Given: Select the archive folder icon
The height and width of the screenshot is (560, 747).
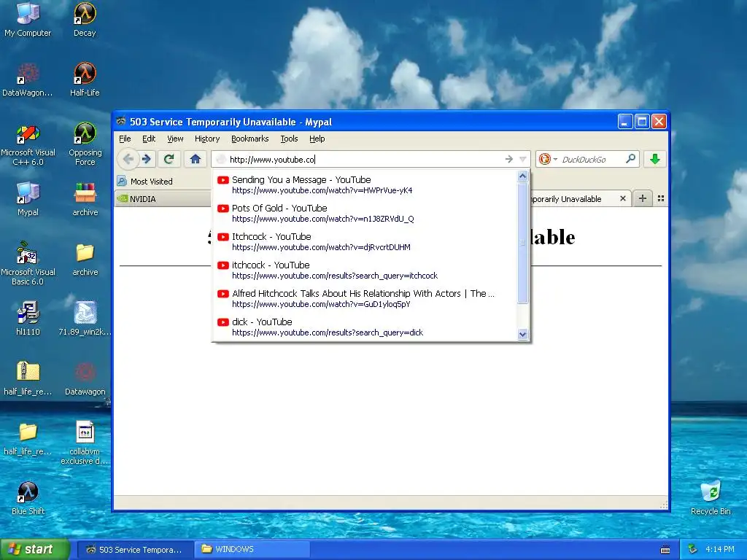Looking at the screenshot, I should click(x=85, y=260).
